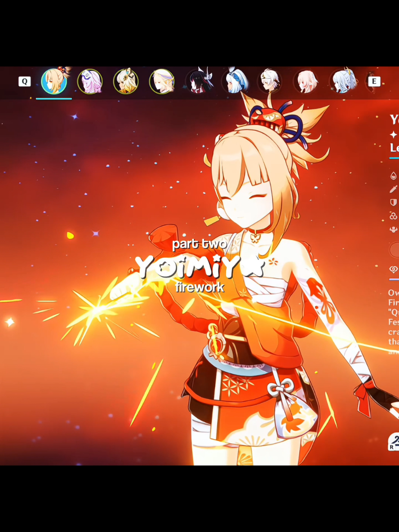Click the DEF shield stat icon
The height and width of the screenshot is (532, 399).
pyautogui.click(x=394, y=202)
